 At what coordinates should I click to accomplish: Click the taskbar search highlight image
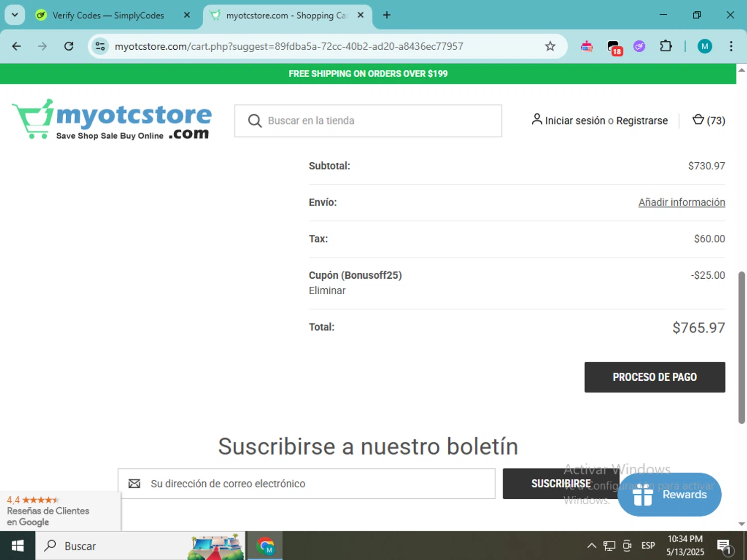(216, 547)
